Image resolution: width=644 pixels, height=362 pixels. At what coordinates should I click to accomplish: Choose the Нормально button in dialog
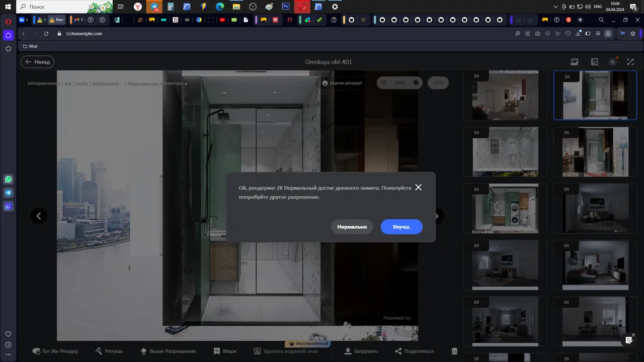[352, 227]
